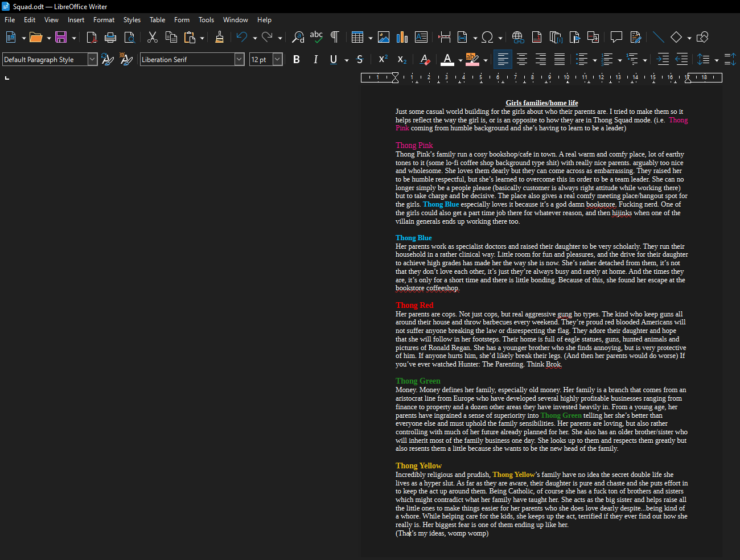Undo the last action
This screenshot has height=560, width=740.
coord(242,38)
